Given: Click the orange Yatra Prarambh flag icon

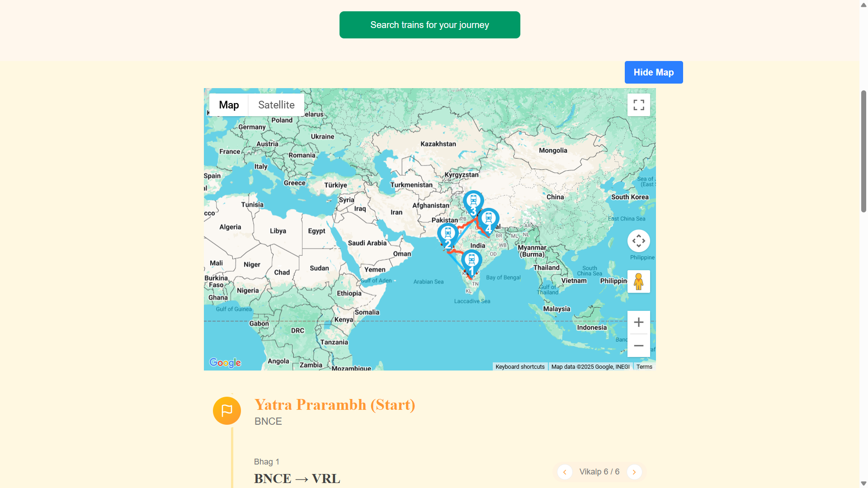Looking at the screenshot, I should tap(227, 411).
